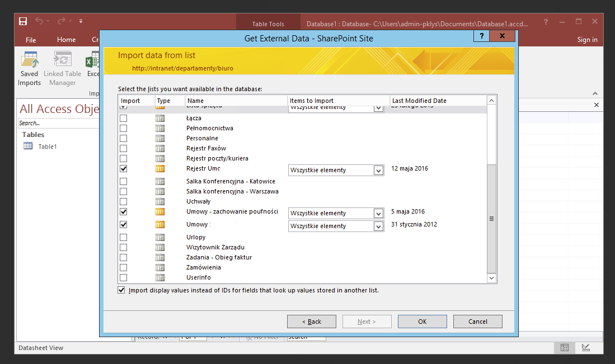The image size is (615, 364).
Task: Click the dialog Help question mark icon
Action: [x=481, y=36]
